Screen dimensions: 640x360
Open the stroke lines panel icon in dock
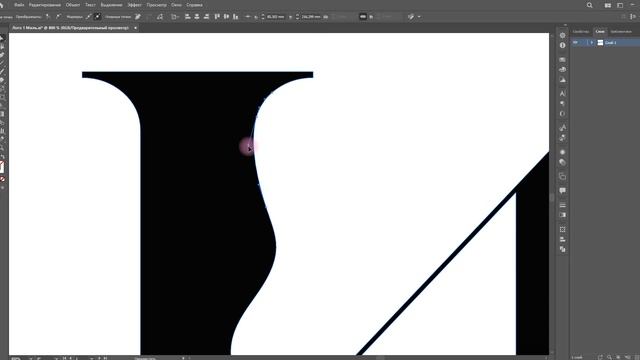coord(562,205)
